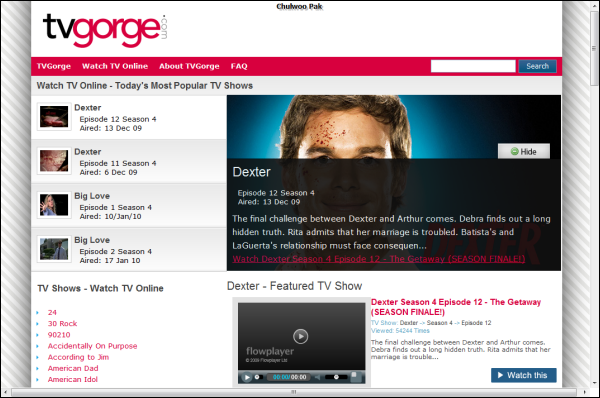Viewport: 600px width, 398px height.
Task: Select the Dexter Episode 11 thumbnail
Action: pos(54,161)
